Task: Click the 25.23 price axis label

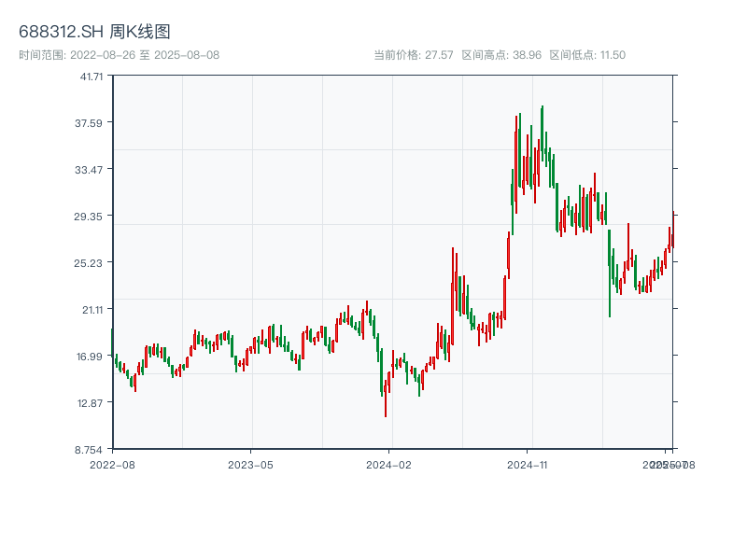Action: [x=91, y=263]
